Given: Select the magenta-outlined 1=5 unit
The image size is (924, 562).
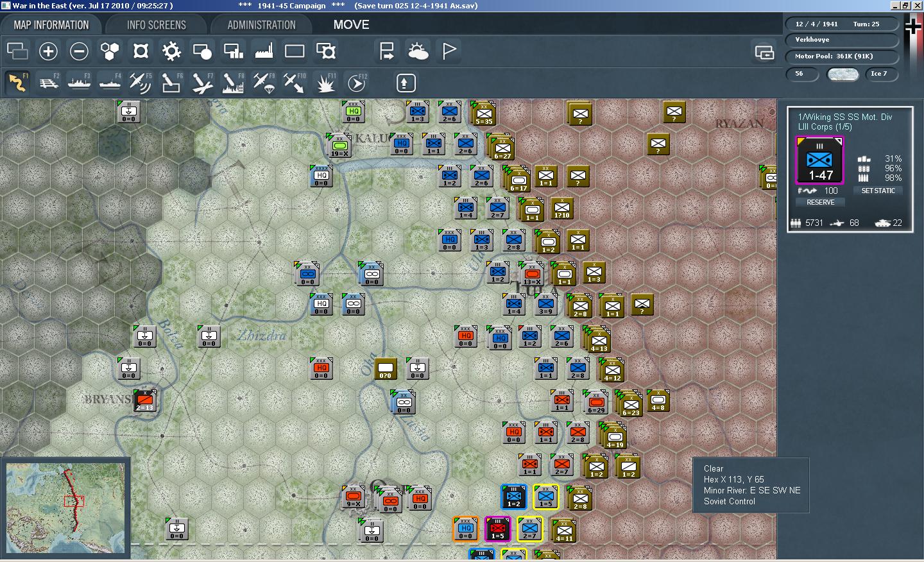Looking at the screenshot, I should point(497,529).
